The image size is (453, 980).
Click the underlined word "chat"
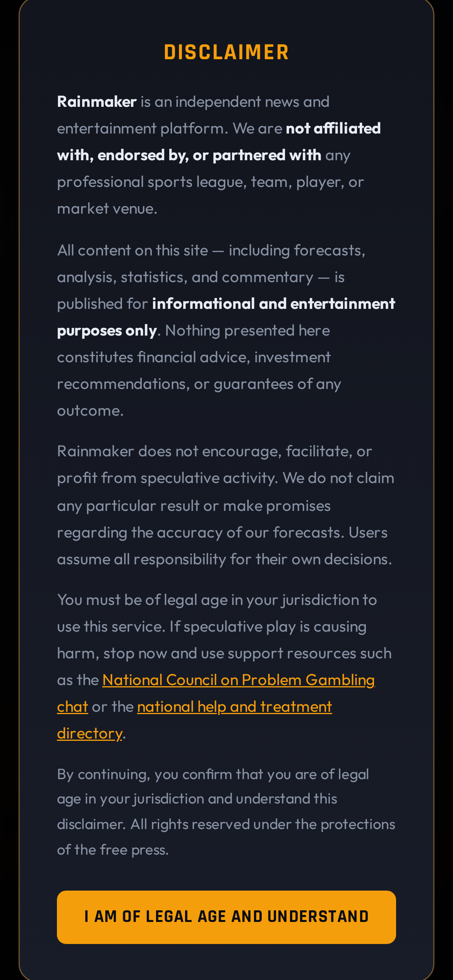pos(72,707)
